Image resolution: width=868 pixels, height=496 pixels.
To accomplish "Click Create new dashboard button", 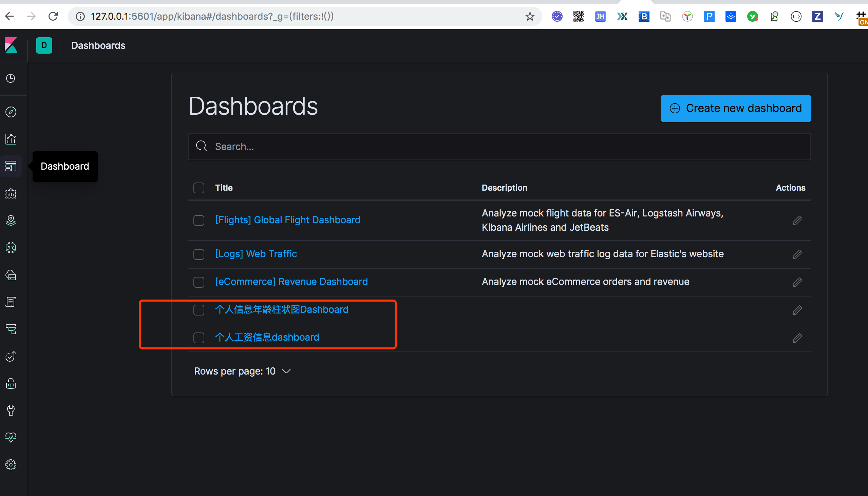I will coord(736,108).
